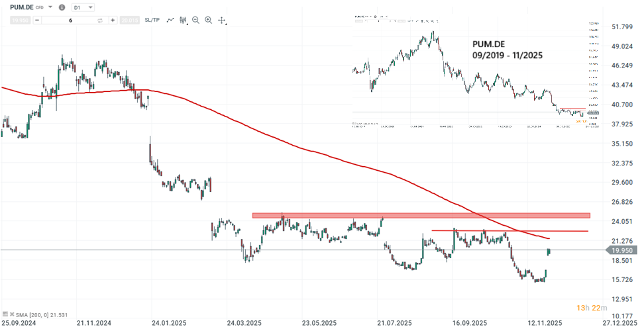The image size is (644, 329).
Task: Open the D1 timeframe dropdown
Action: 82,7
